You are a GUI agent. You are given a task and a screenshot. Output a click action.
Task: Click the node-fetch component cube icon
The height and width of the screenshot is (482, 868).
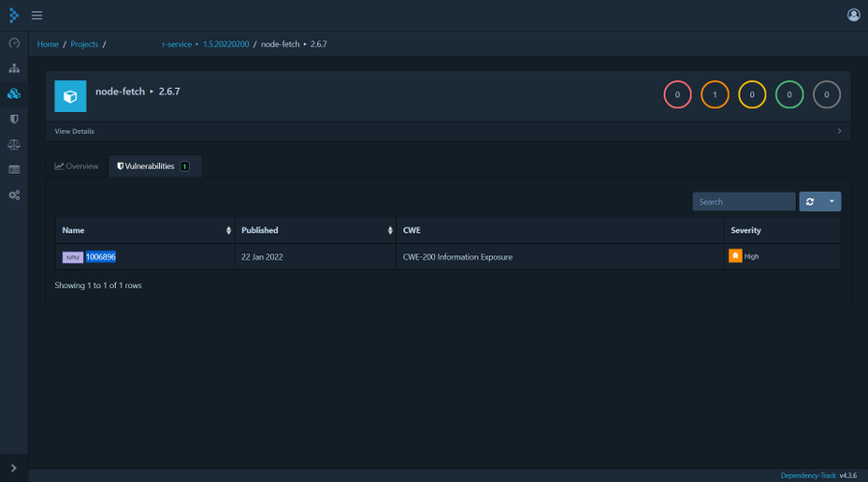click(x=70, y=96)
